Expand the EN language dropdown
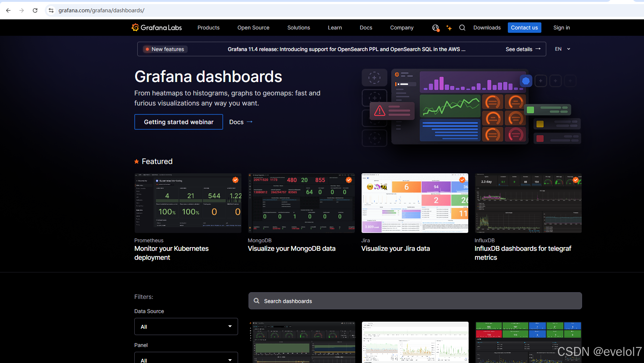This screenshot has height=363, width=644. 563,49
